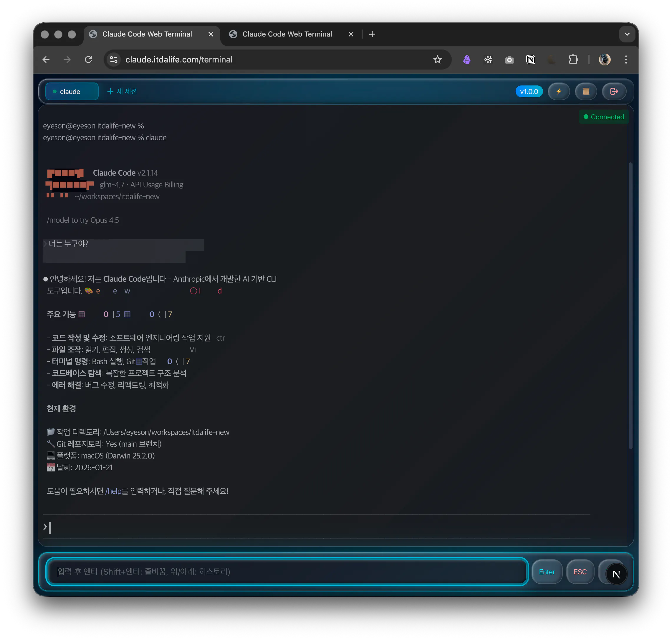Open React Developer Tools extension icon
This screenshot has height=640, width=672.
488,60
